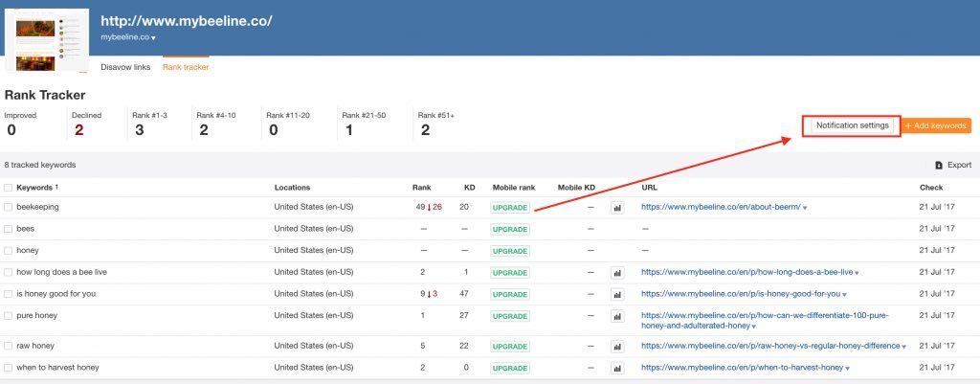
Task: Select all keywords with header checkbox
Action: (x=9, y=188)
